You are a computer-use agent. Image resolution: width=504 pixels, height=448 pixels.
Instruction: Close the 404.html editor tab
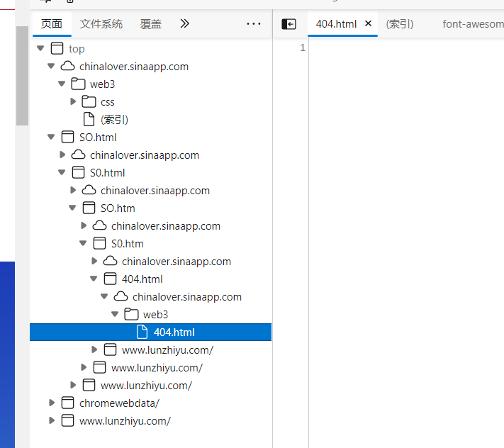[369, 23]
